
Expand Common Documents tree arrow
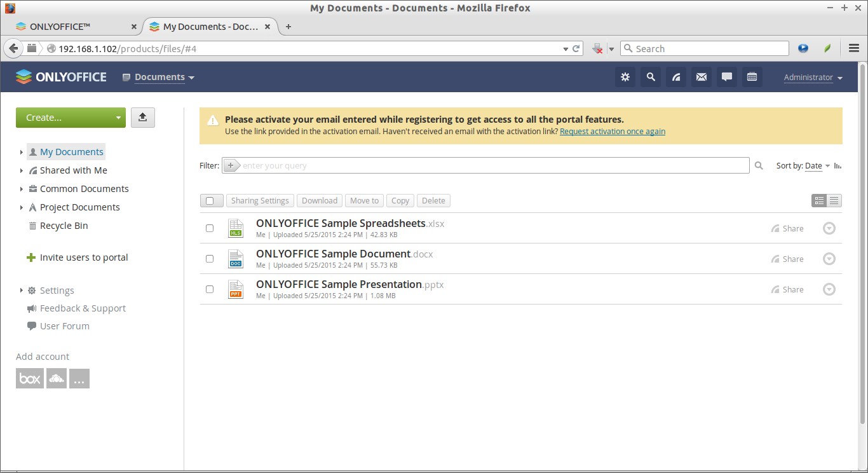click(x=21, y=189)
